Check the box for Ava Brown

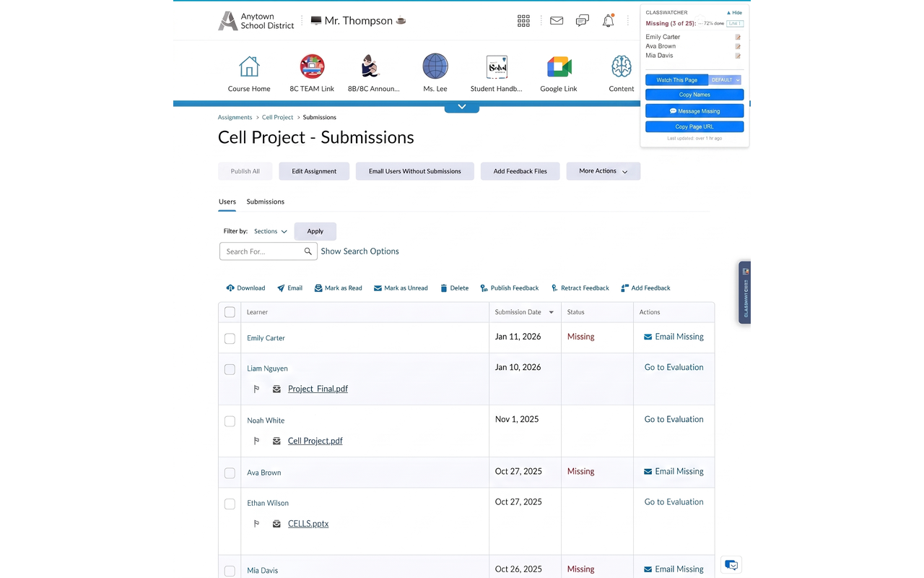click(x=230, y=473)
